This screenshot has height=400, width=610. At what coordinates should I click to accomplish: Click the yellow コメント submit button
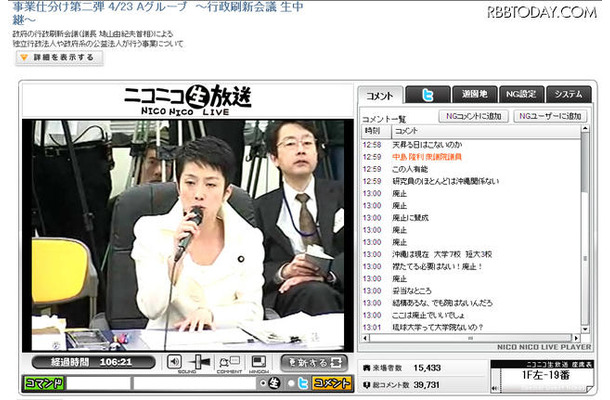(332, 383)
